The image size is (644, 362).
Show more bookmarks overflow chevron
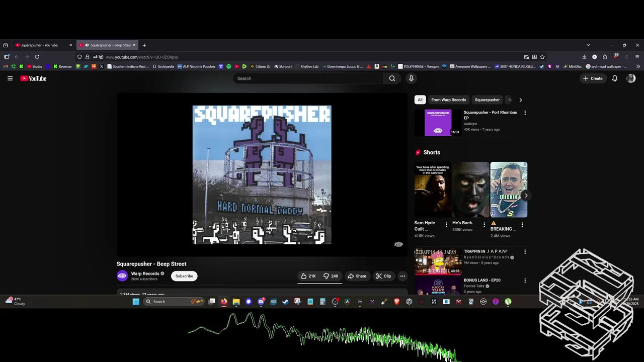[638, 66]
